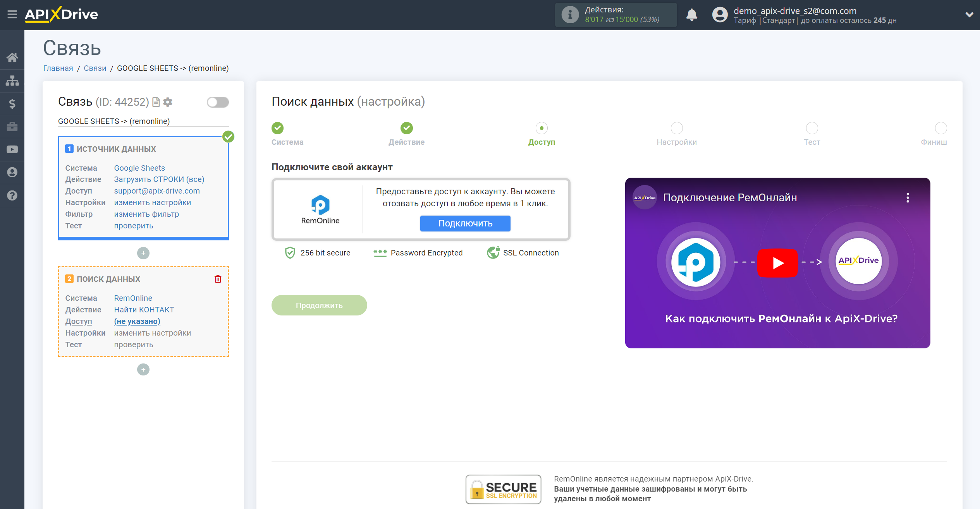This screenshot has width=980, height=509.
Task: Click the Password Encrypted asterisks icon
Action: (x=380, y=253)
